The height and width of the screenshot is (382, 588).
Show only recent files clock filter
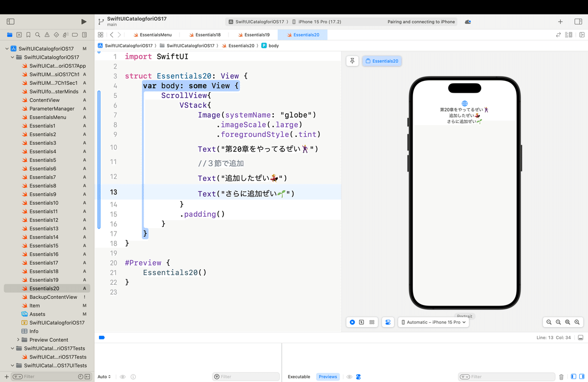(80, 377)
